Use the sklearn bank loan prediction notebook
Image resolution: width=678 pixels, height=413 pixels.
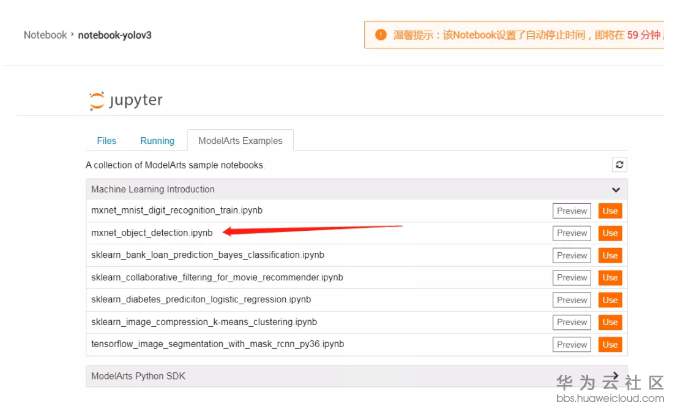(610, 256)
